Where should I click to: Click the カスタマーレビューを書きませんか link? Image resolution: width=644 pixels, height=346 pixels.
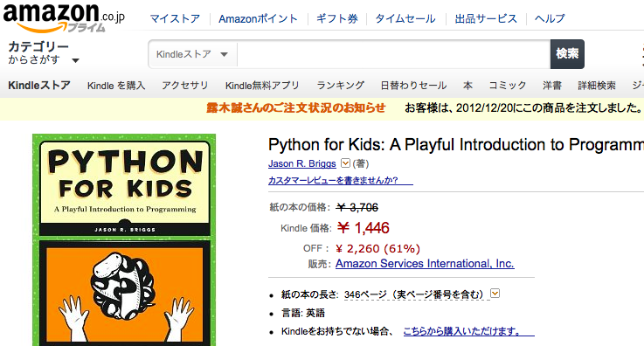coord(341,180)
